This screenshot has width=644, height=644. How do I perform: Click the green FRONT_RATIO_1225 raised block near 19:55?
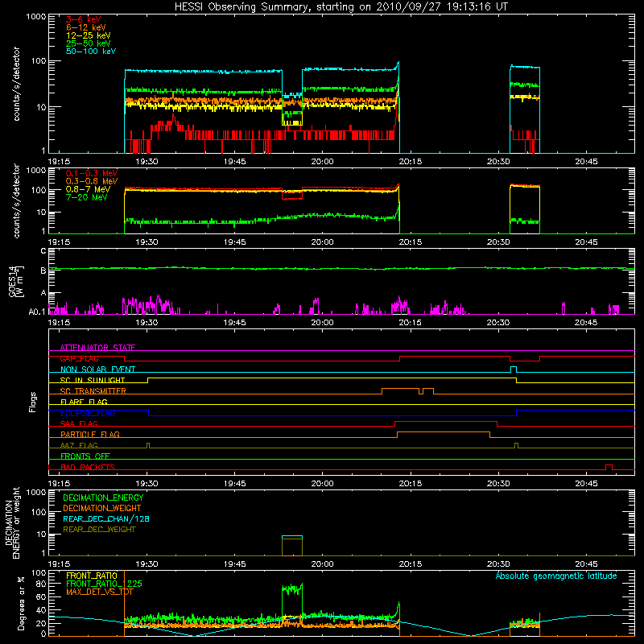292,591
